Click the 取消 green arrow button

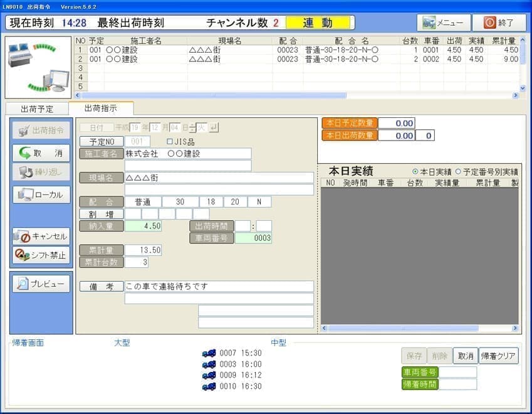(41, 153)
